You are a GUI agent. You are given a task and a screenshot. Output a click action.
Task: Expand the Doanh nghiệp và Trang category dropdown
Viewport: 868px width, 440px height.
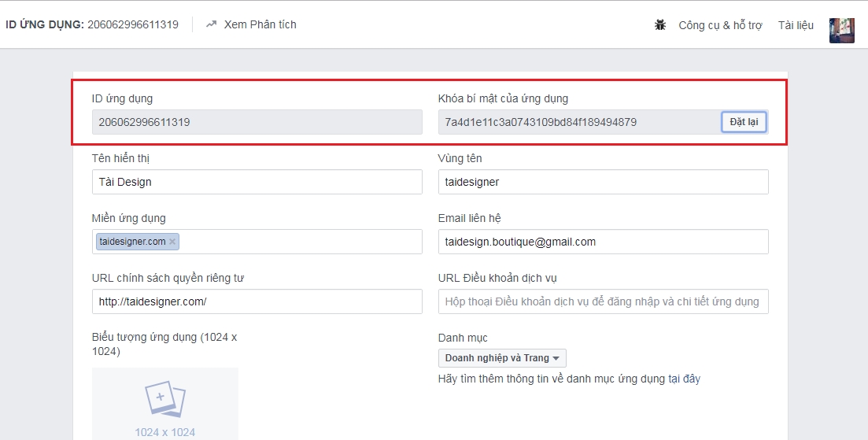[x=502, y=358]
